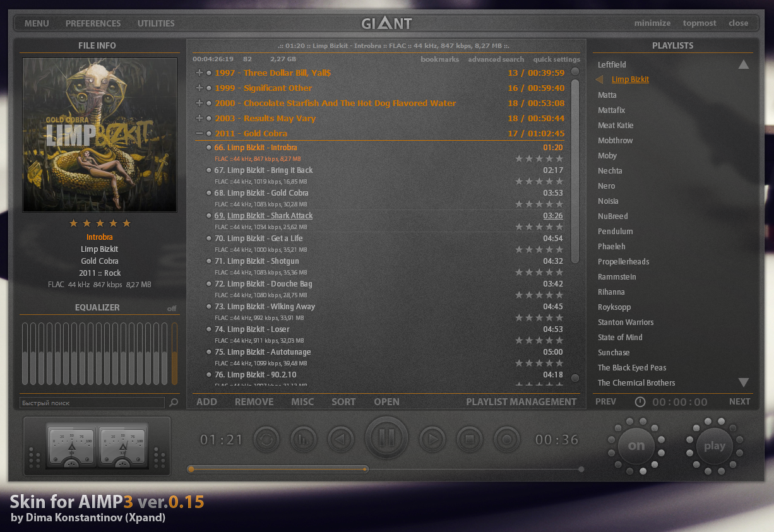The width and height of the screenshot is (774, 532).
Task: Click the repeat cycle-arrows button
Action: pos(266,439)
